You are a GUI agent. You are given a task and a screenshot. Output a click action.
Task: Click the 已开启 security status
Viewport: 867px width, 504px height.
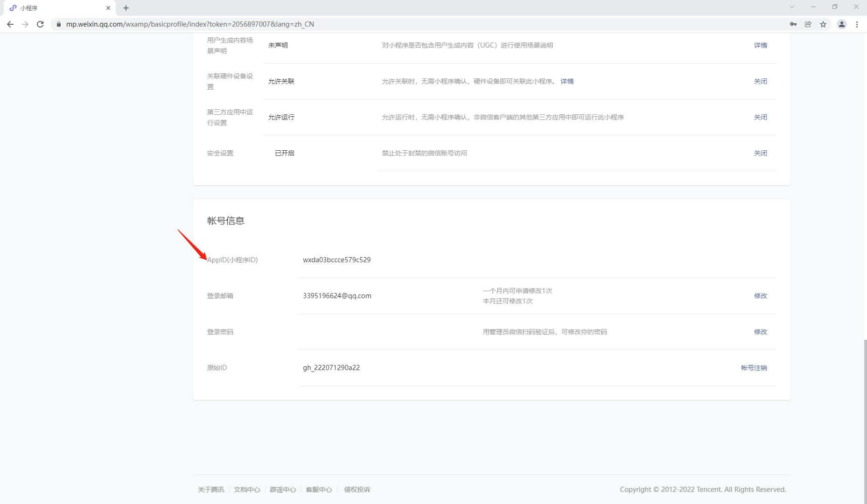click(285, 153)
